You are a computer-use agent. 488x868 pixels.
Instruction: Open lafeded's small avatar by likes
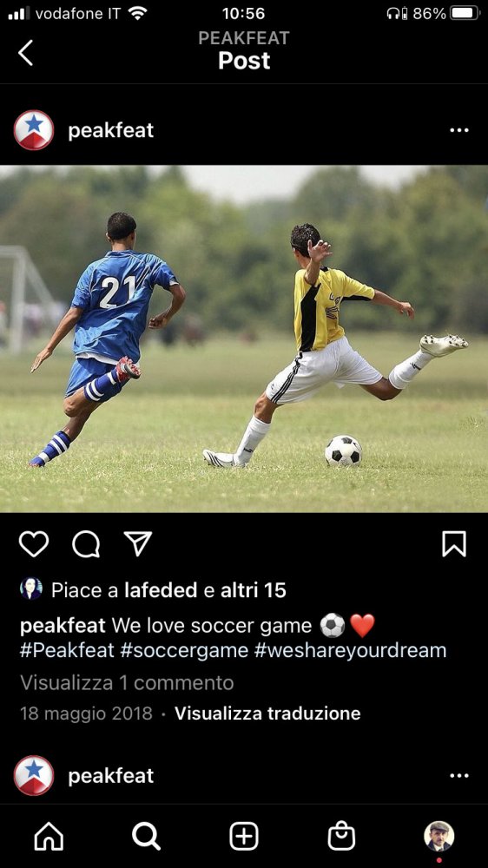click(x=31, y=589)
